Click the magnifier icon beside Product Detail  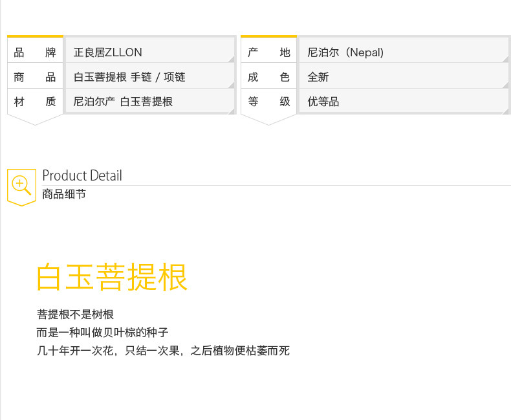(21, 185)
